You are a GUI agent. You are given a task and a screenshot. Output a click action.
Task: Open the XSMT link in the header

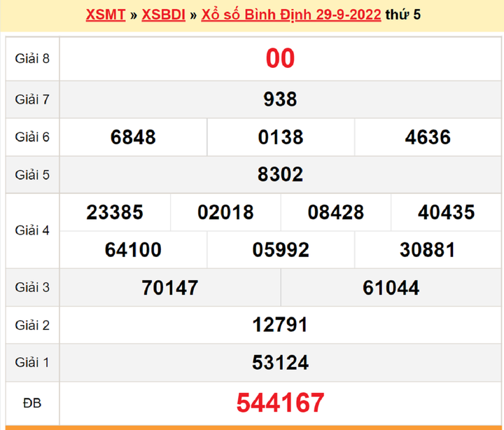pos(105,15)
